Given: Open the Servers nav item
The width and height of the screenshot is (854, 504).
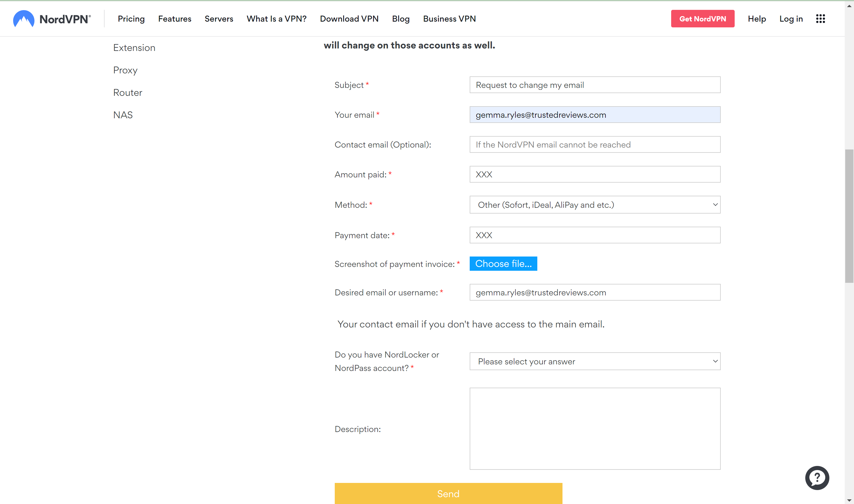Looking at the screenshot, I should click(219, 19).
